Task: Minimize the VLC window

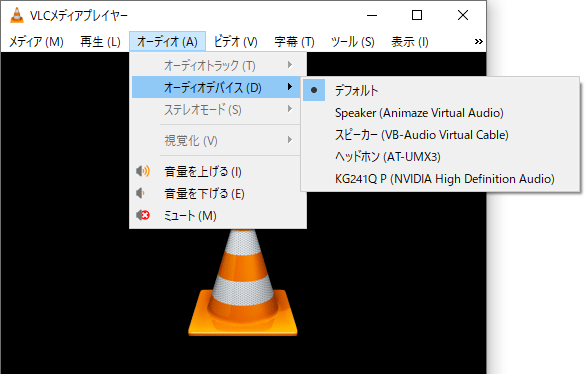Action: coord(371,15)
